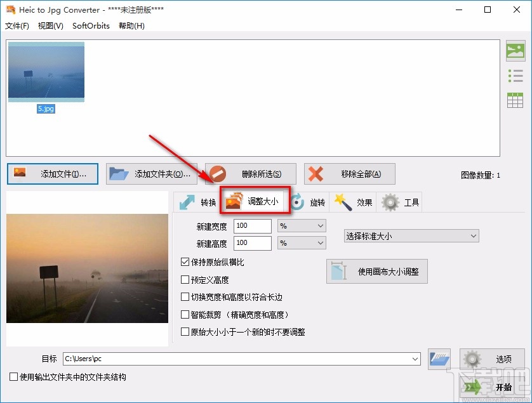Image resolution: width=532 pixels, height=403 pixels.
Task: Switch to details table view
Action: [x=515, y=100]
